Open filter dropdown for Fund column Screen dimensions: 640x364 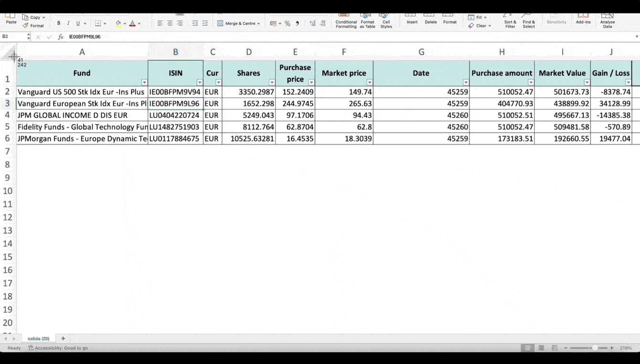144,83
